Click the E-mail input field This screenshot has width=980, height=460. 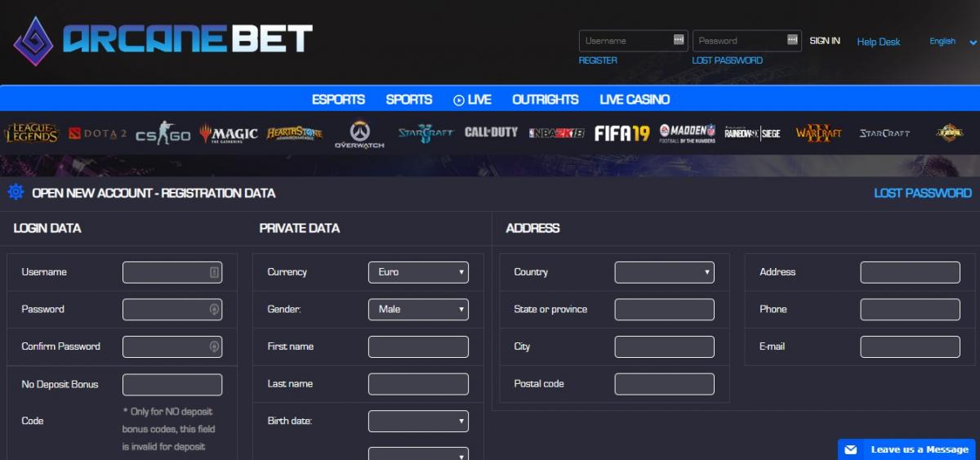coord(910,346)
